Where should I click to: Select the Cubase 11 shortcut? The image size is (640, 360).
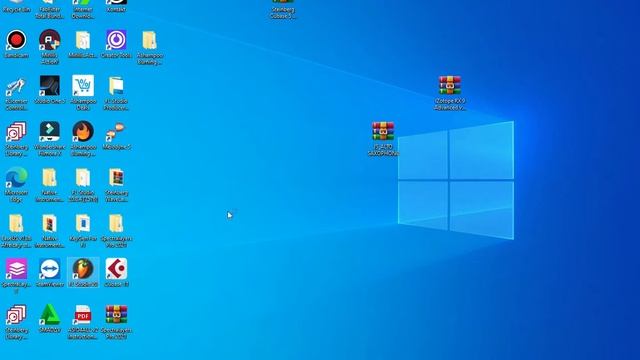[x=116, y=269]
